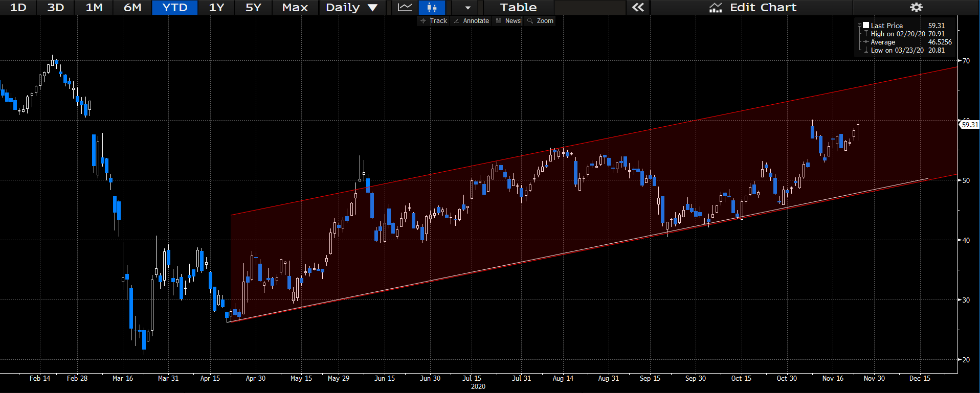
Task: Click the 'Nov 16' date axis label
Action: click(833, 378)
